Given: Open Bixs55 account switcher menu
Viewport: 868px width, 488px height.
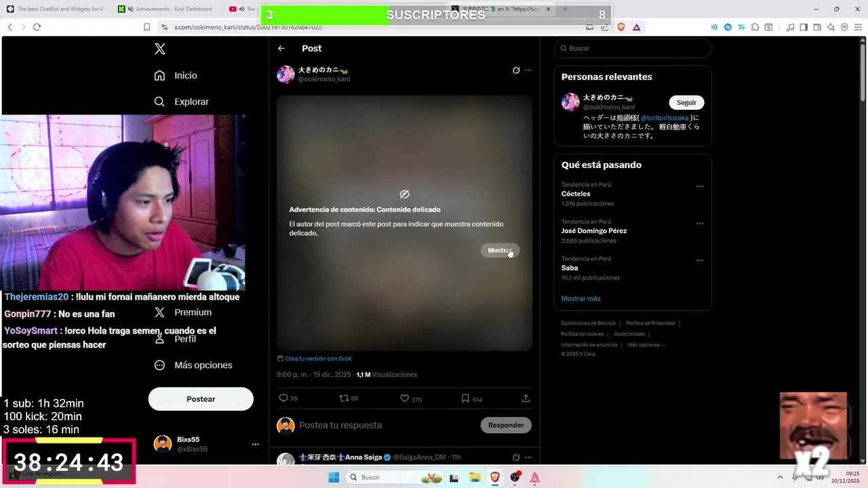Looking at the screenshot, I should click(205, 444).
